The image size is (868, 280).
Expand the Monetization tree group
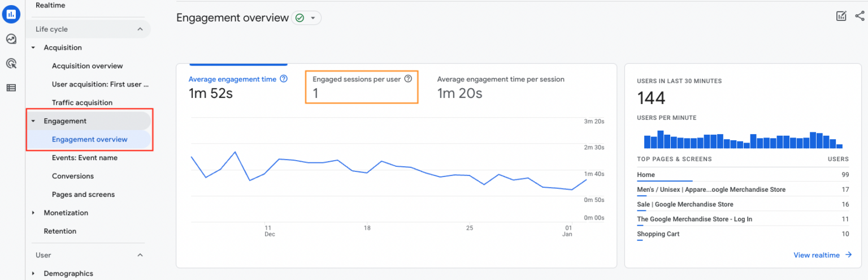point(33,213)
